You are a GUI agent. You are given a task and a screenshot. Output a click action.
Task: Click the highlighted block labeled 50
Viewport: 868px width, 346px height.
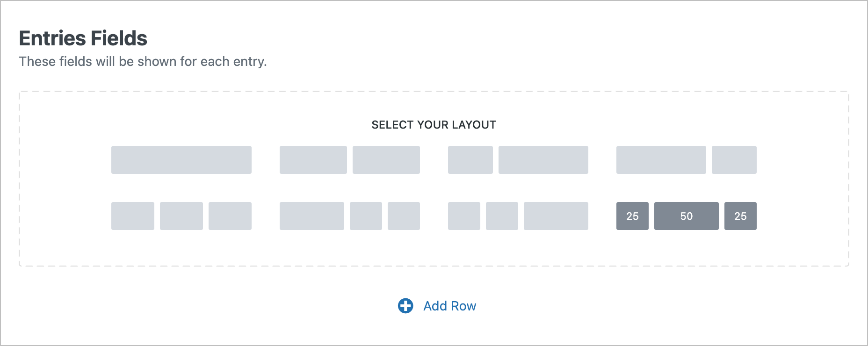click(x=686, y=216)
